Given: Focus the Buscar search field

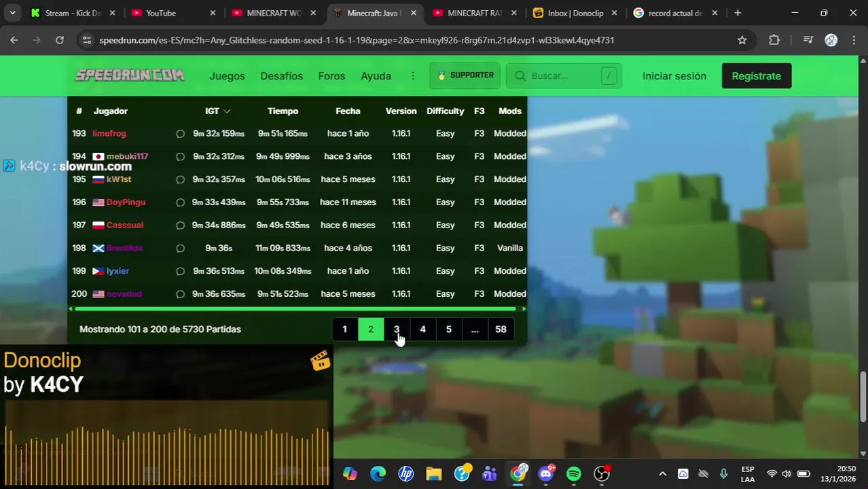Looking at the screenshot, I should (x=563, y=76).
